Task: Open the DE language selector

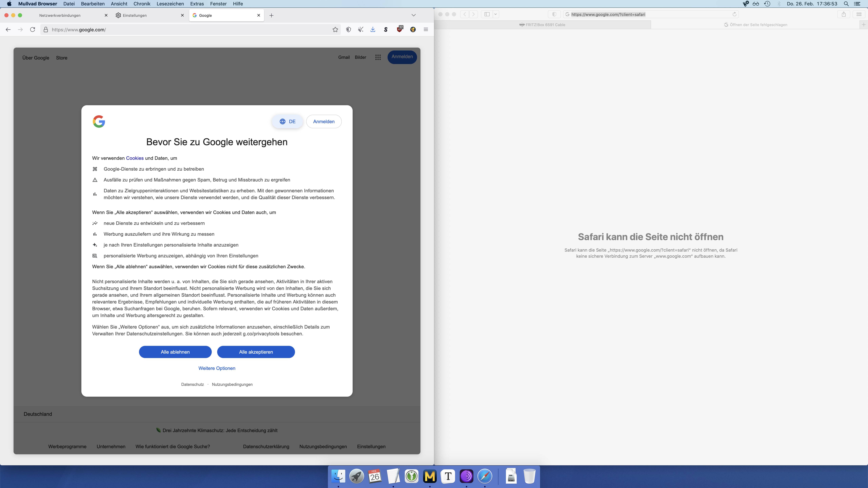Action: (287, 122)
